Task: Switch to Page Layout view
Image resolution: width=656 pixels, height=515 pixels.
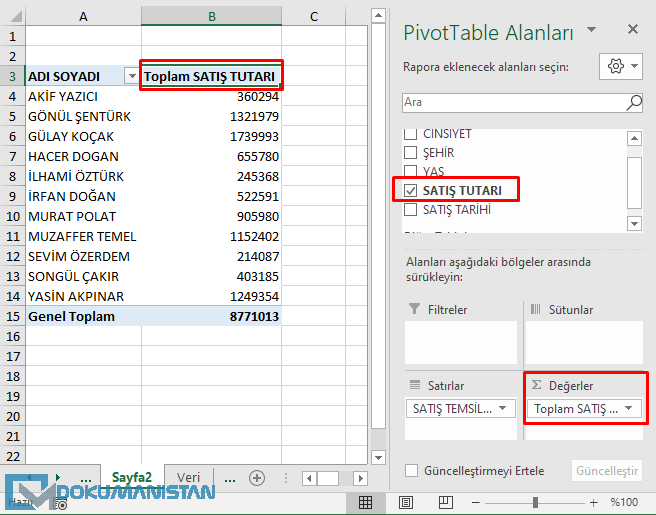Action: point(406,502)
